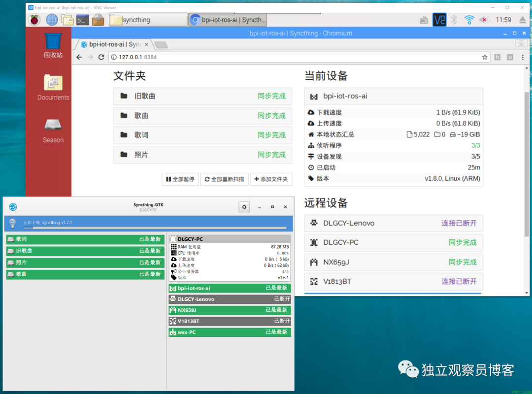Select NX659J device in Syncthing-GTK
This screenshot has width=532, height=394.
coord(230,310)
